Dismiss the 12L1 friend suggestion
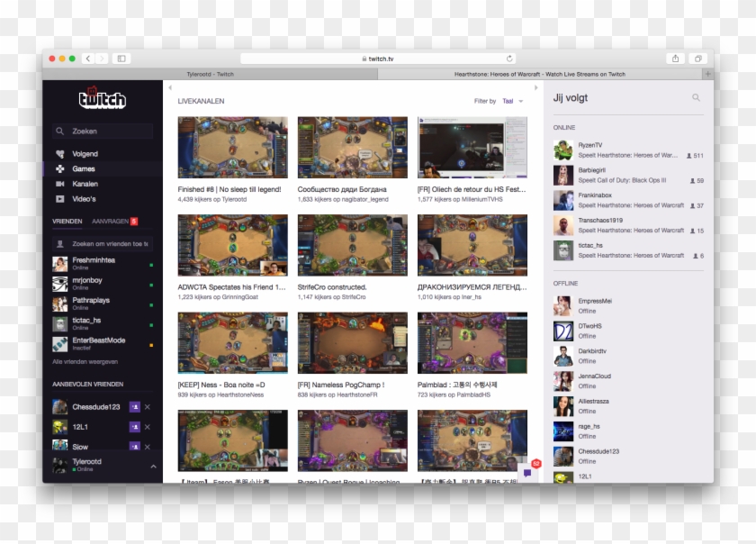This screenshot has width=756, height=544. pos(148,427)
